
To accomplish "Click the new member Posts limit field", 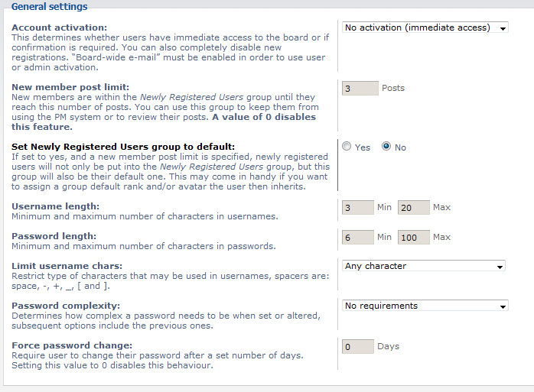I will [360, 89].
